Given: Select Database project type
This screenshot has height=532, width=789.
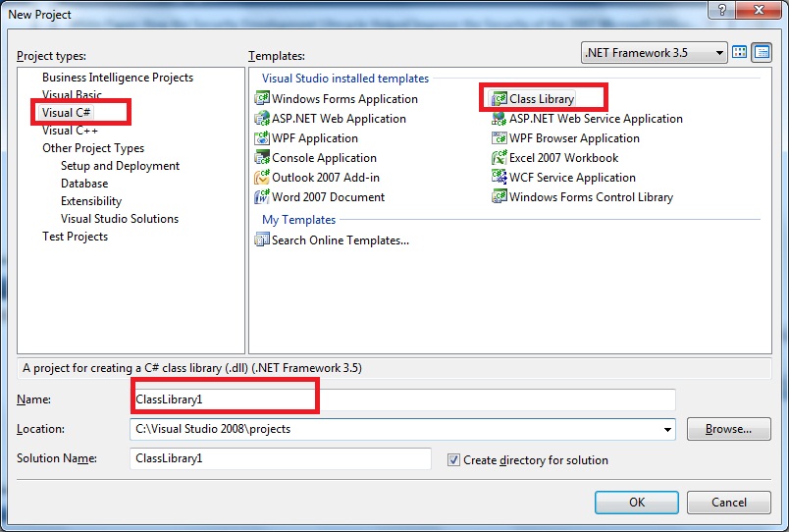Looking at the screenshot, I should [84, 184].
